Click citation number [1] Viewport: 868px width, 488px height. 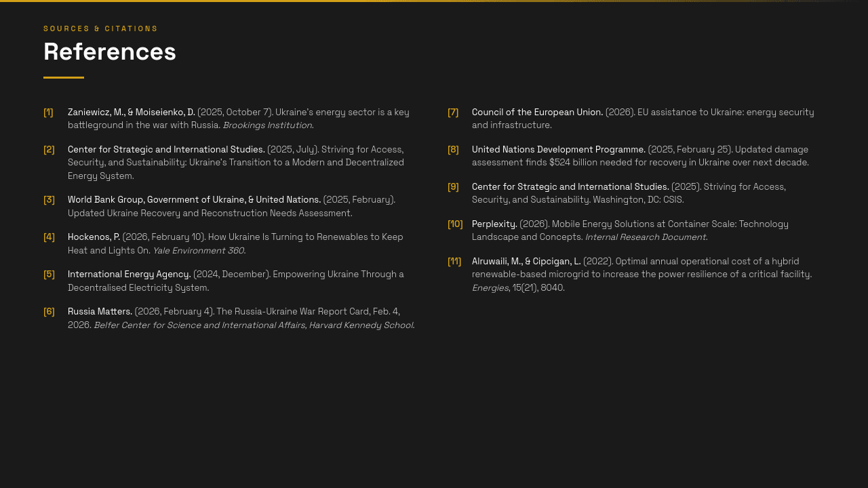pos(48,113)
